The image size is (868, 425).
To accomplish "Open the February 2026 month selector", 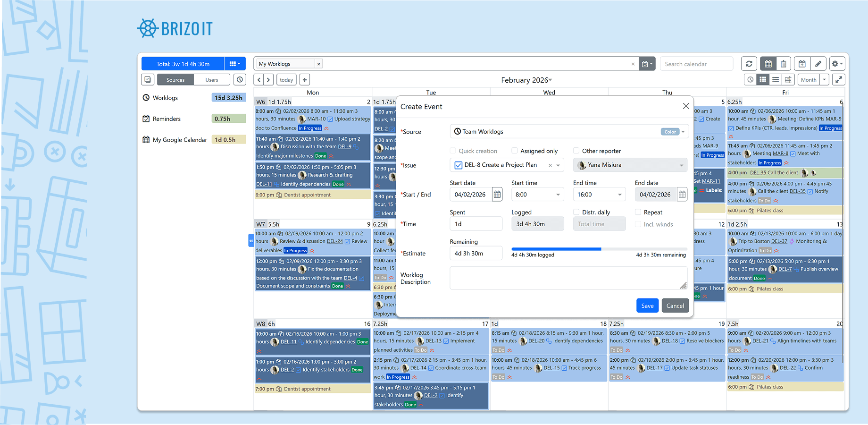I will (526, 80).
